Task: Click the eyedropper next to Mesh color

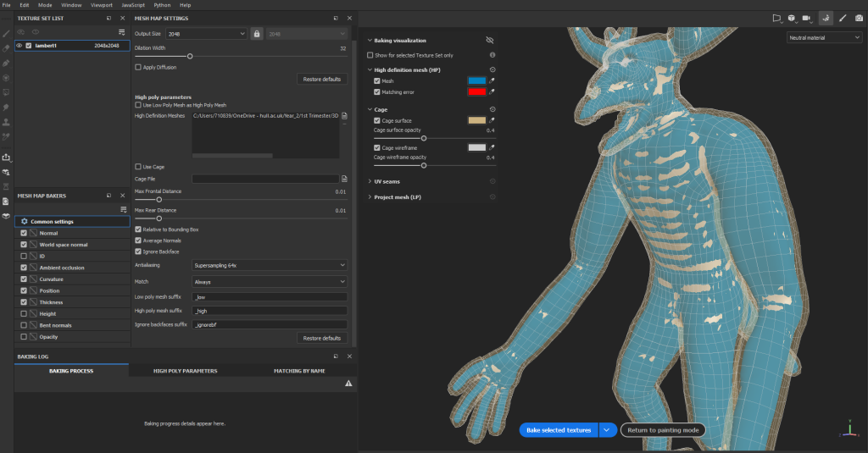Action: [x=492, y=80]
